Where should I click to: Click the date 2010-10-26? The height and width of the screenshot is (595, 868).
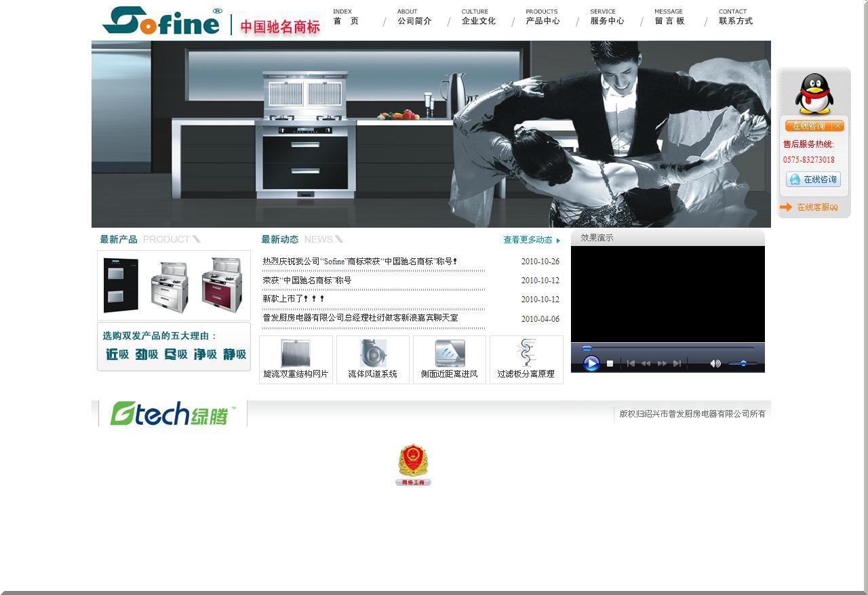540,262
